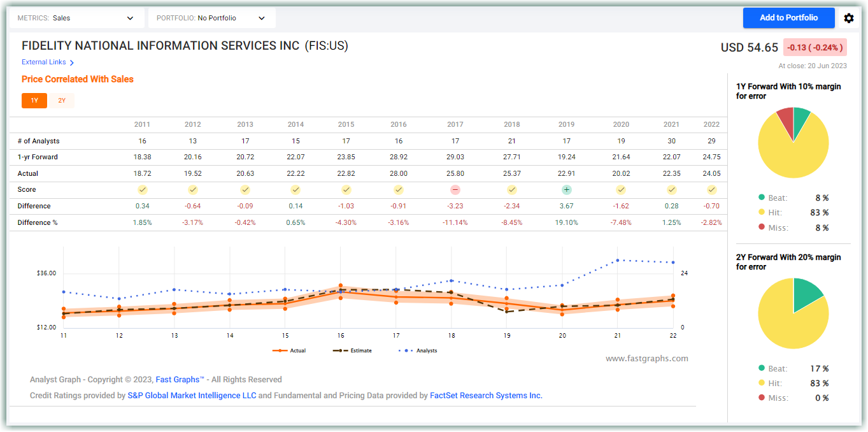The image size is (868, 432).
Task: Click the 2019 green beat score icon
Action: click(x=566, y=190)
